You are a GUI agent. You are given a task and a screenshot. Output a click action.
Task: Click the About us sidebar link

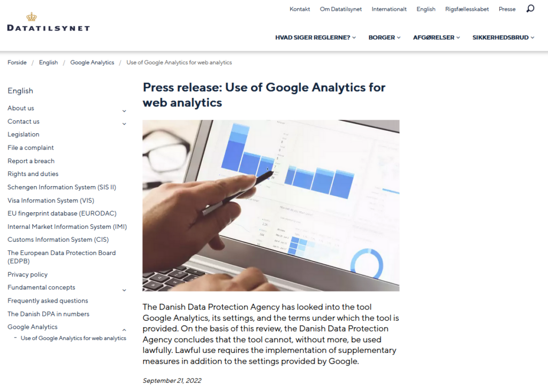(x=21, y=108)
